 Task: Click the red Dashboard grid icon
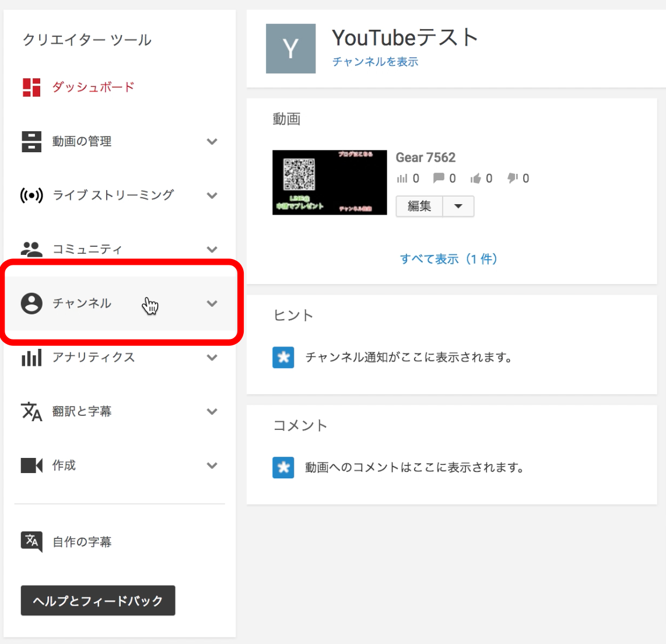tap(31, 87)
